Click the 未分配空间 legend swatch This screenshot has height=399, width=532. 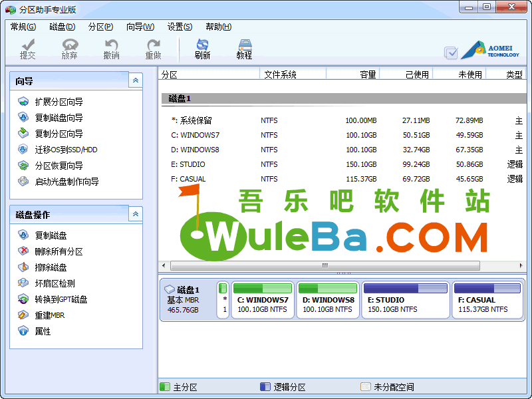[x=365, y=387]
